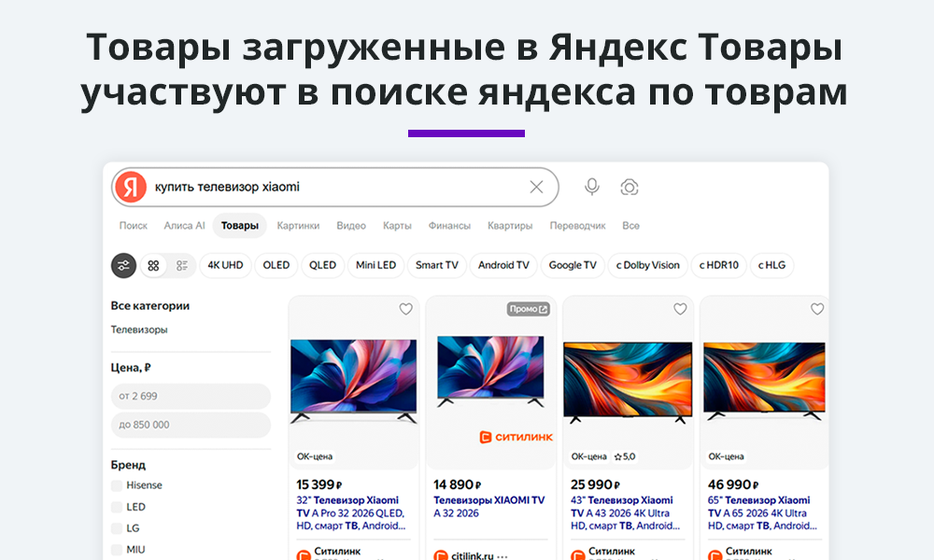Open the Алиса AI tab
This screenshot has width=934, height=560.
coord(184,226)
